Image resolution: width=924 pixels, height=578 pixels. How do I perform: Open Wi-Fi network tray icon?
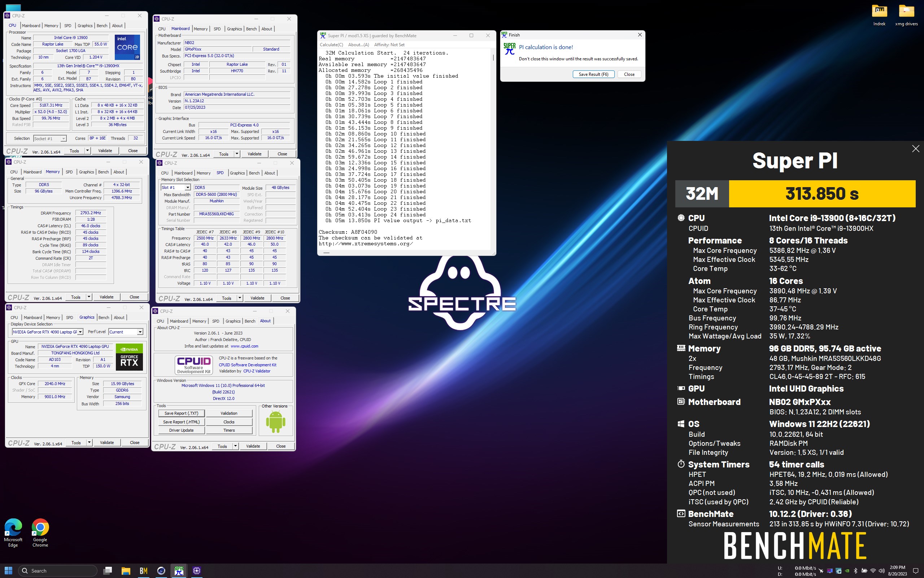873,571
